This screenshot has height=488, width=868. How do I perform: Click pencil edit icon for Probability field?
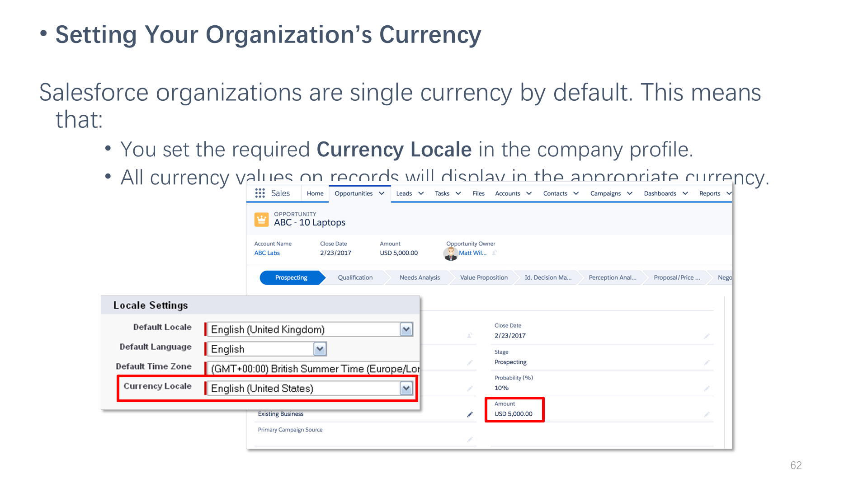707,388
